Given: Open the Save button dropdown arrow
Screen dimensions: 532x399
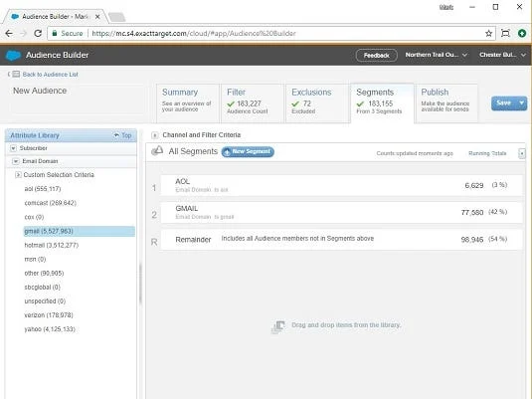Looking at the screenshot, I should click(522, 102).
